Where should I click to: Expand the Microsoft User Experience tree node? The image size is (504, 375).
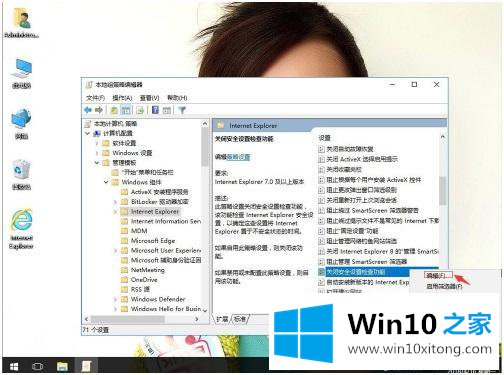tap(115, 250)
